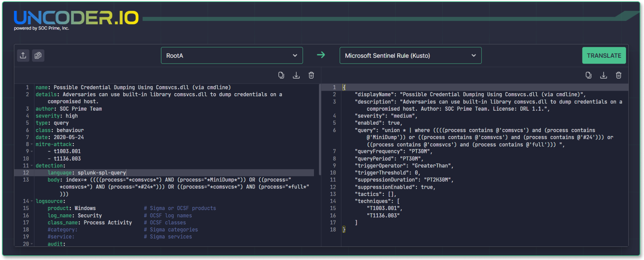Click '"queryFrequency": "PT30M"' in output
644x260 pixels.
(394, 151)
